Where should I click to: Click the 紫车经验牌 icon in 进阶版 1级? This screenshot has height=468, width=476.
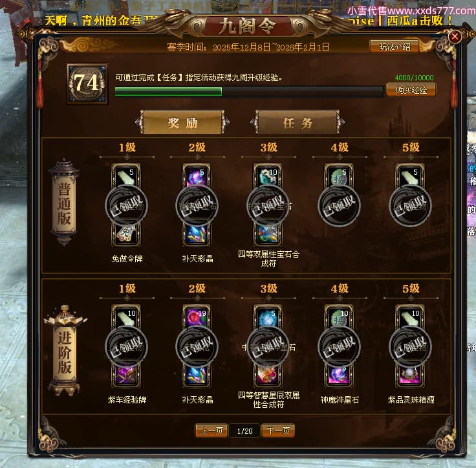coord(126,376)
